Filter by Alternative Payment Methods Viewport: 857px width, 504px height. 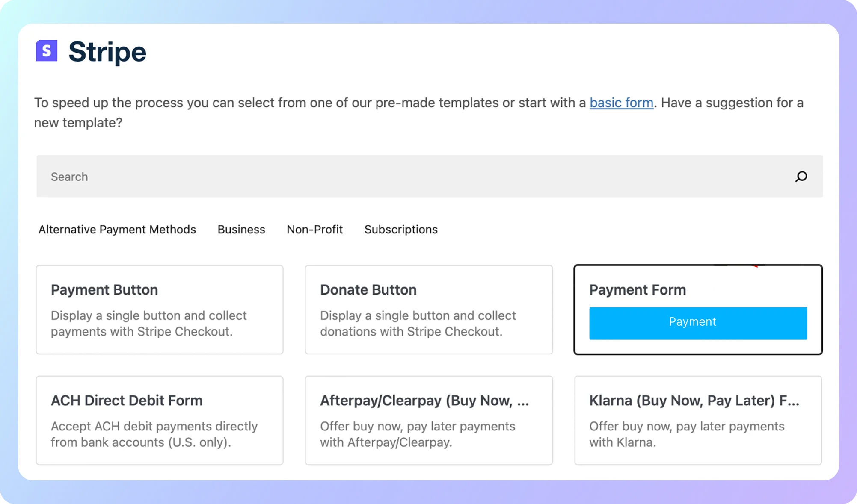117,230
